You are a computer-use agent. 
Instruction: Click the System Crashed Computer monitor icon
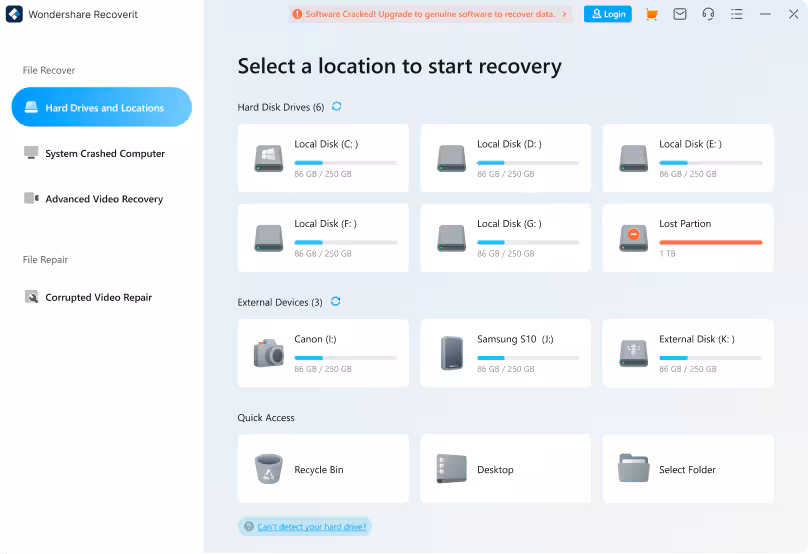[31, 153]
